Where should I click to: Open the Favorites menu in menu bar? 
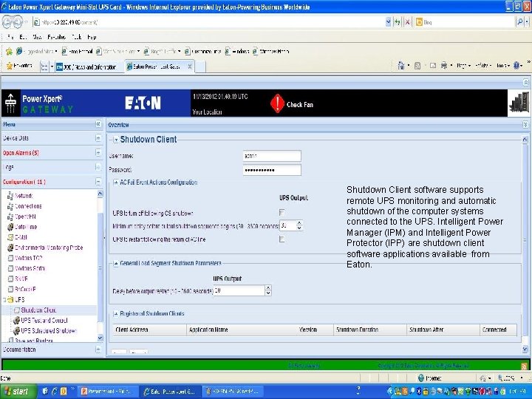57,37
